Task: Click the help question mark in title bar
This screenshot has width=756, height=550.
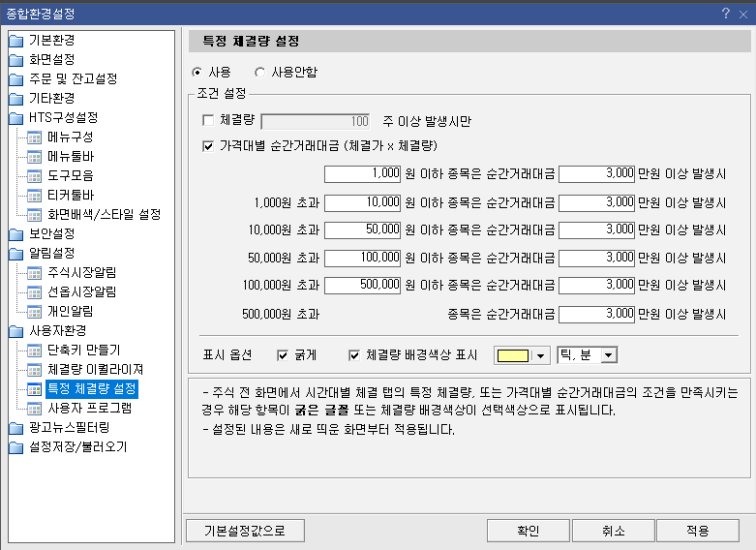Action: coord(726,14)
